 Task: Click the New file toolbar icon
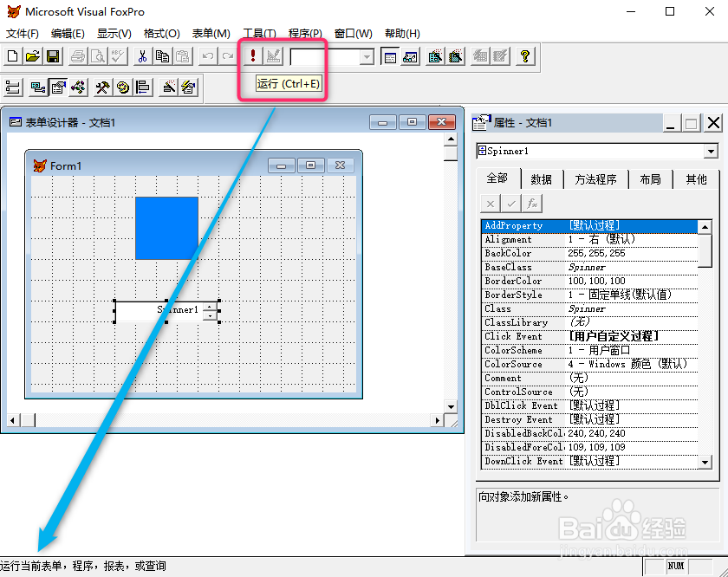coord(12,56)
